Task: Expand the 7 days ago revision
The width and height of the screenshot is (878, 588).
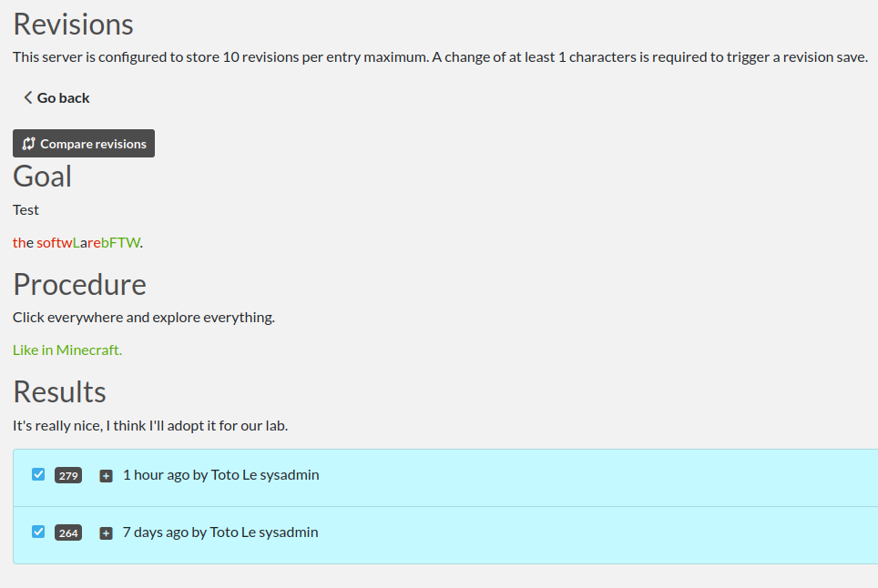Action: tap(106, 533)
